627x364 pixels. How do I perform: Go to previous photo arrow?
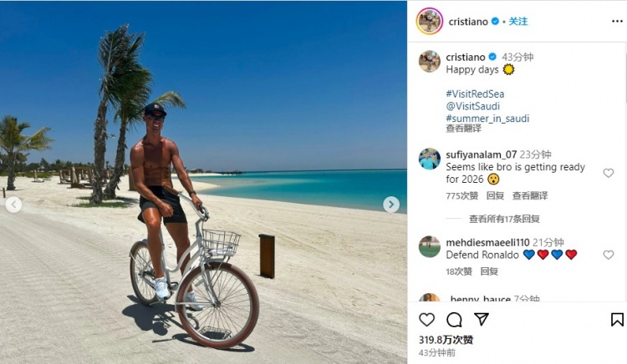[x=13, y=205]
